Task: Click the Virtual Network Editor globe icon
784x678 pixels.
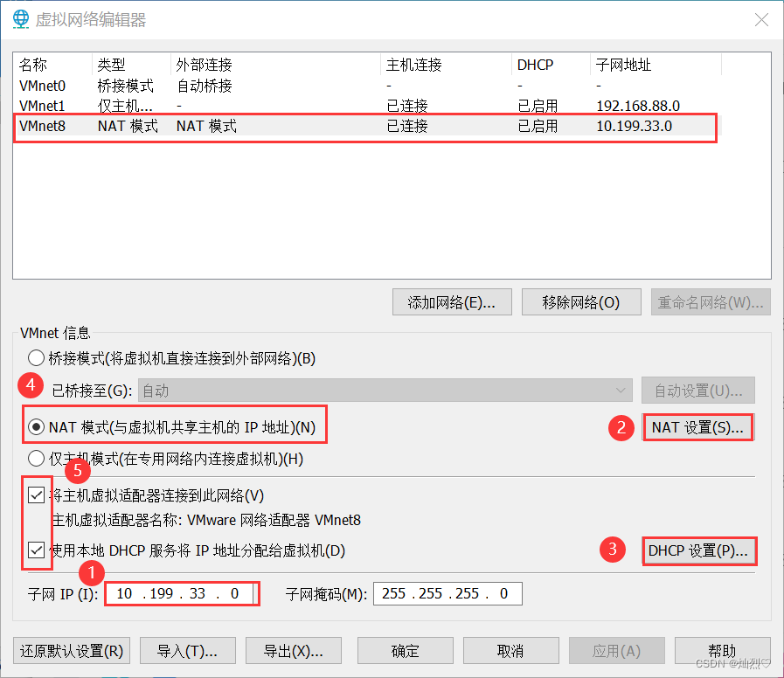Action: (21, 19)
